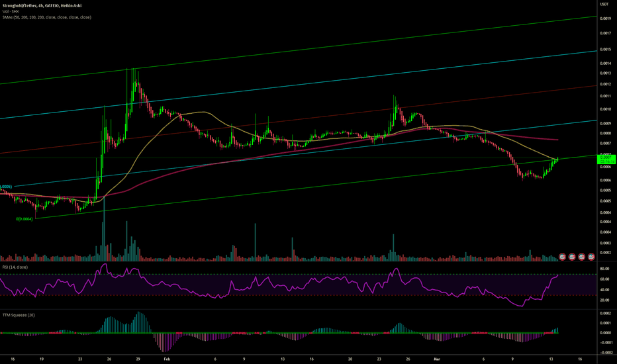
Task: Click the 0.0019 price axis label
Action: pyautogui.click(x=605, y=19)
